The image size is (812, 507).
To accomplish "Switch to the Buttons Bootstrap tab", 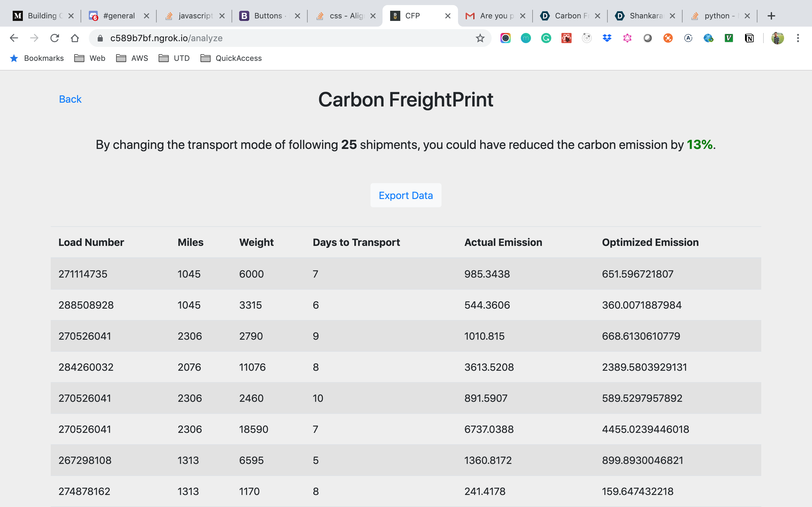I will [x=268, y=16].
